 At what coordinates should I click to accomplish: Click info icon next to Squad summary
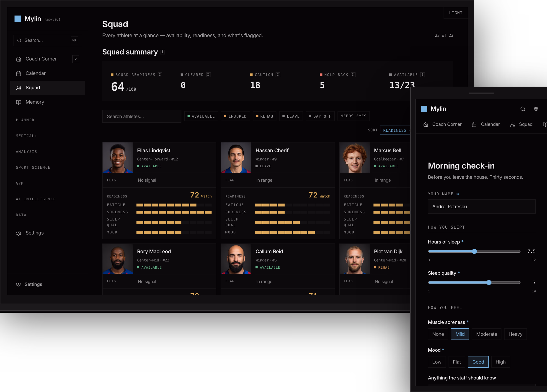click(x=163, y=52)
